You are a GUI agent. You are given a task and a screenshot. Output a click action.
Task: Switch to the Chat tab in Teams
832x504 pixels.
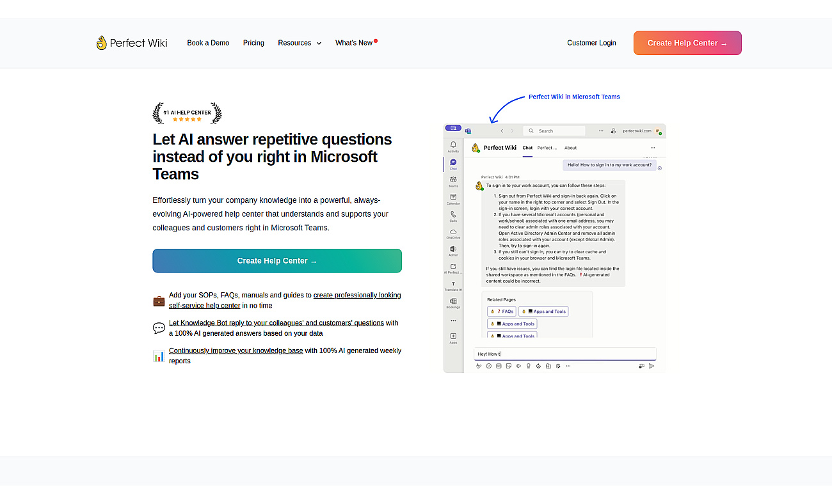click(x=527, y=148)
